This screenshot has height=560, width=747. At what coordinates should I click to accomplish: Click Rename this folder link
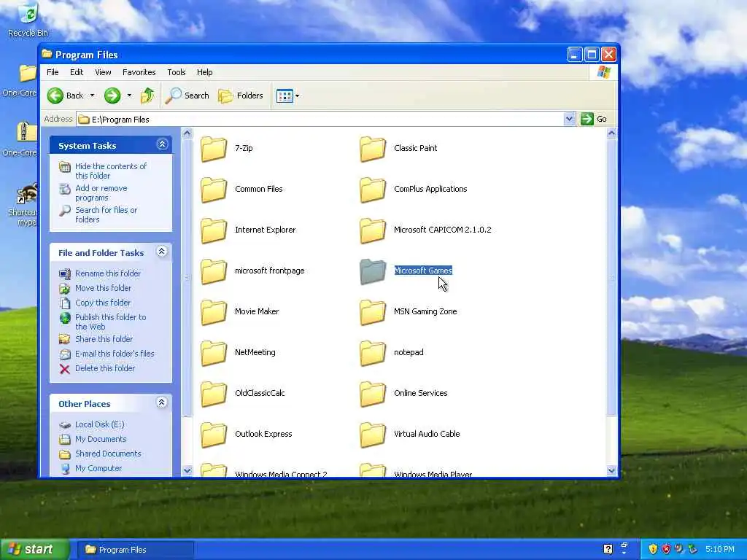(108, 273)
